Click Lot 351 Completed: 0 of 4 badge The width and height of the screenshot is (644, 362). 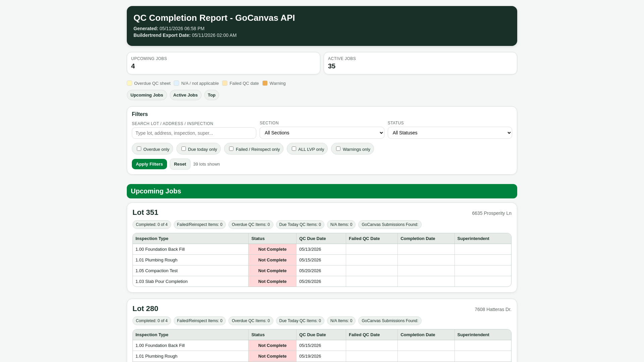152,225
